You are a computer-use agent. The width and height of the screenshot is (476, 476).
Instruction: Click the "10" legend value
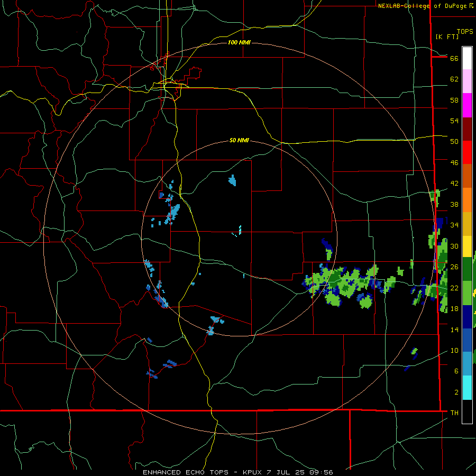pos(454,350)
